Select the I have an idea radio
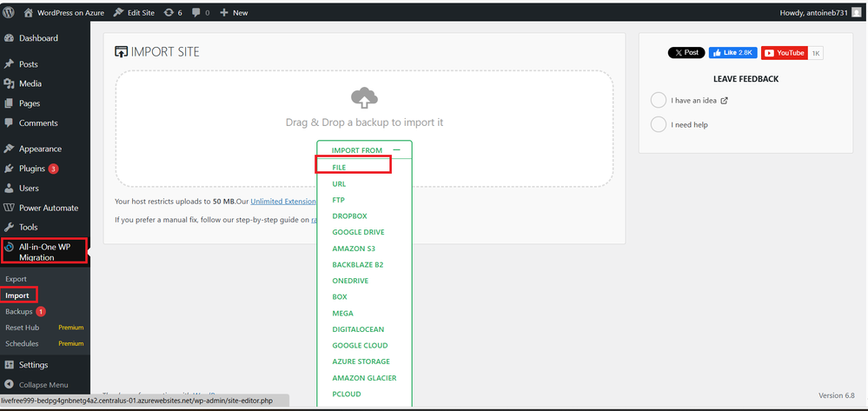Image resolution: width=868 pixels, height=411 pixels. 659,100
